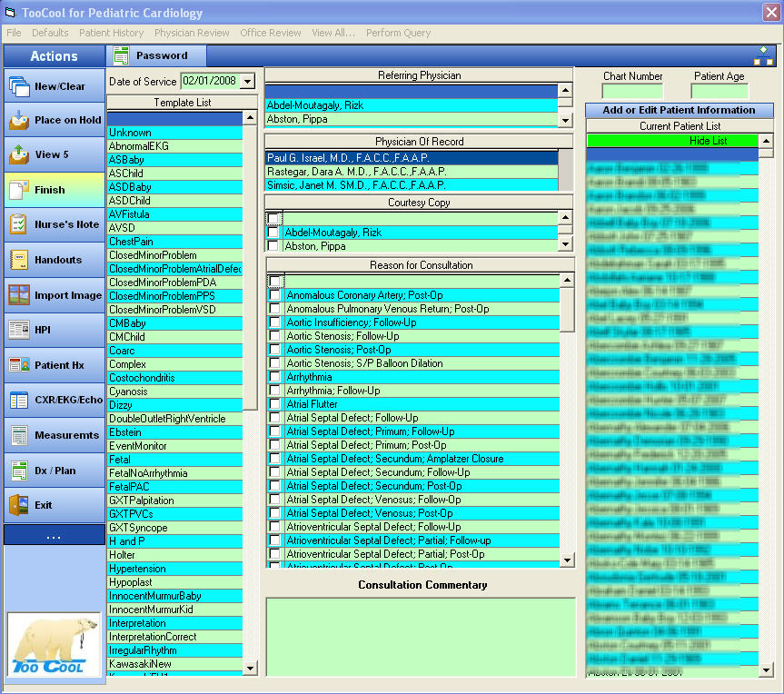Select Simsic, Janet M. as Physician Of Record
Image resolution: width=784 pixels, height=694 pixels.
[412, 185]
